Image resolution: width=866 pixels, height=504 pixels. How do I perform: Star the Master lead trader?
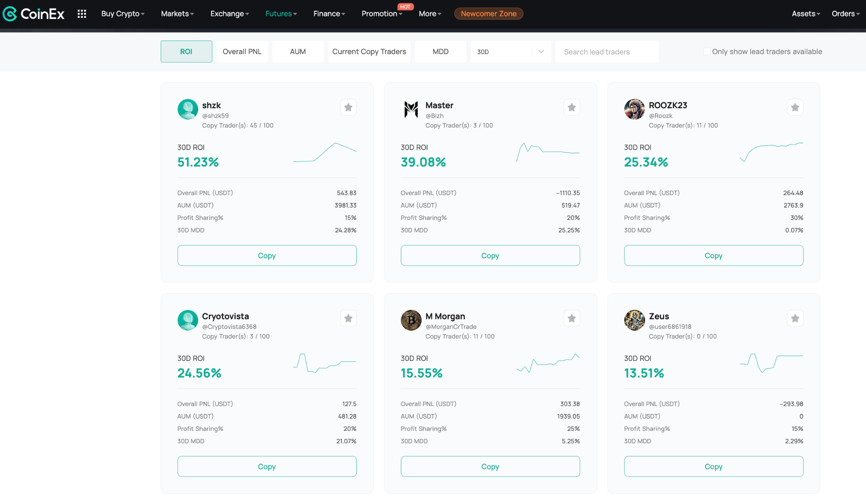[x=571, y=107]
